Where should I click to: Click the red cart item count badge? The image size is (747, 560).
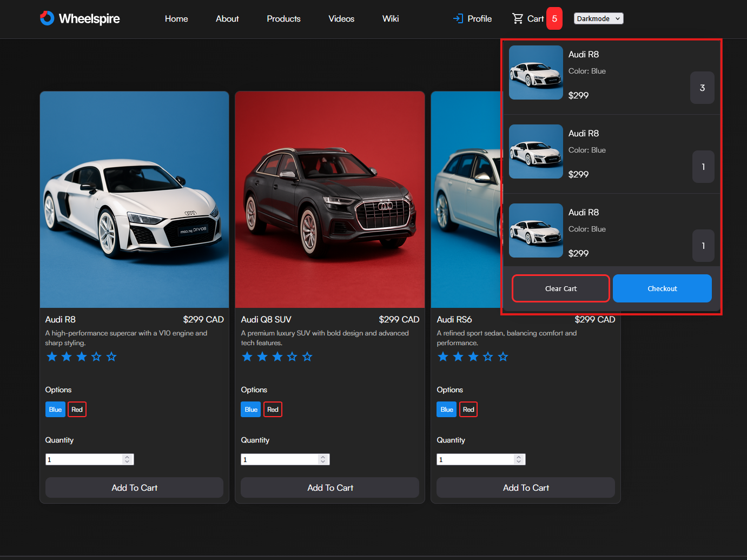point(554,18)
